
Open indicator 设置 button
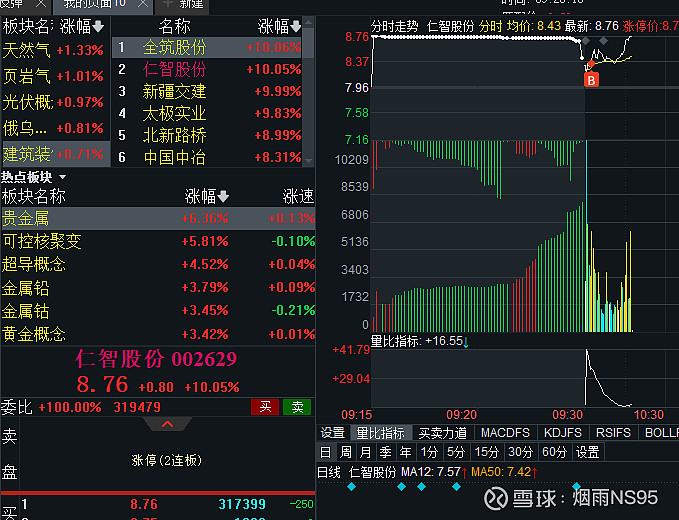pos(332,433)
